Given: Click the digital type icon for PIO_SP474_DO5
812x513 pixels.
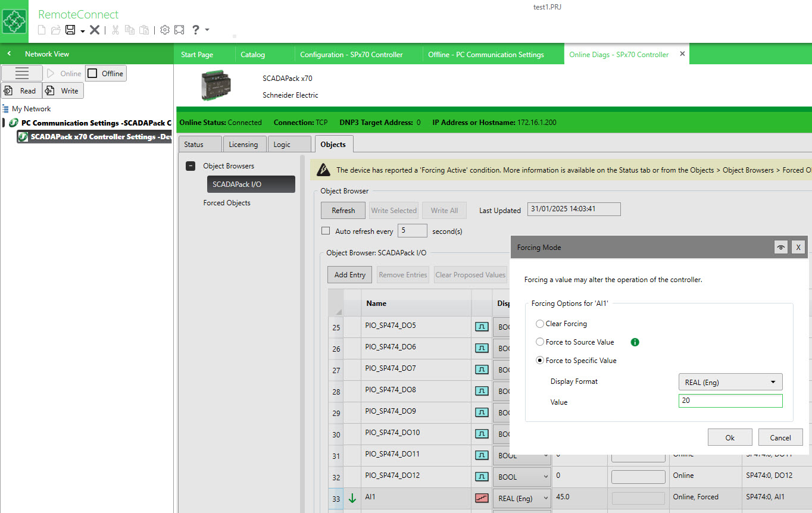Looking at the screenshot, I should coord(481,327).
